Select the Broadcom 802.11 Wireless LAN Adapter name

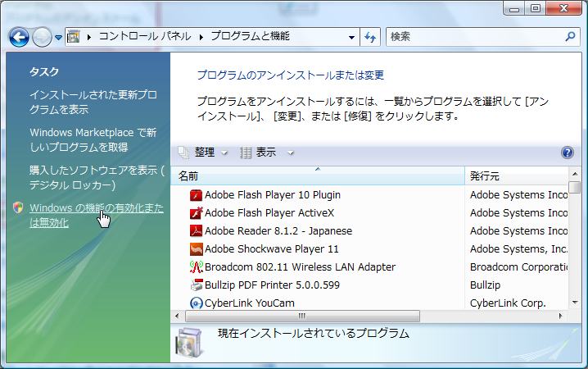coord(300,267)
